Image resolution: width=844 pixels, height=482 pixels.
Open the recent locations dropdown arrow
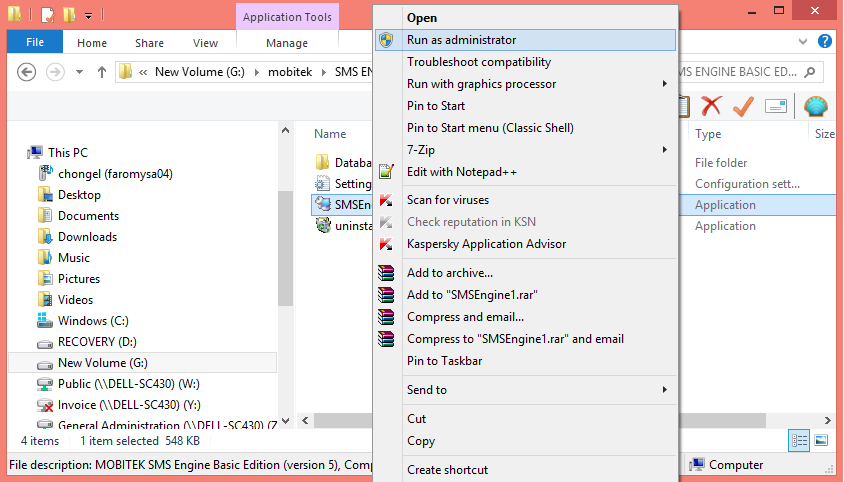[80, 72]
